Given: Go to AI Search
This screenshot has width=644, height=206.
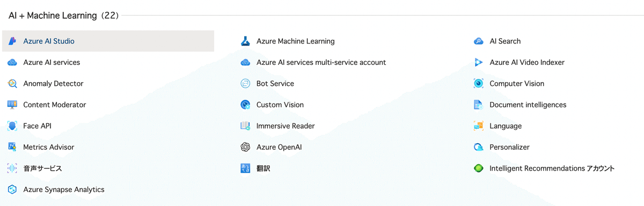Looking at the screenshot, I should click(x=505, y=41).
